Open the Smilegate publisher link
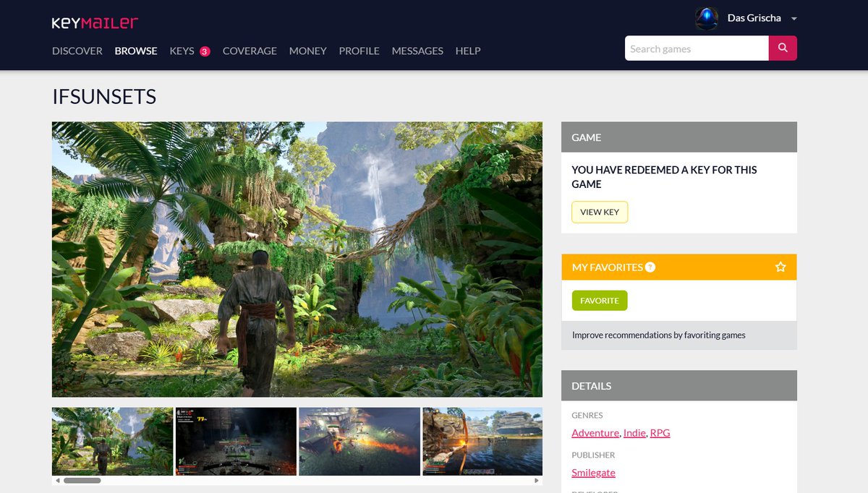Image resolution: width=868 pixels, height=493 pixels. click(593, 473)
